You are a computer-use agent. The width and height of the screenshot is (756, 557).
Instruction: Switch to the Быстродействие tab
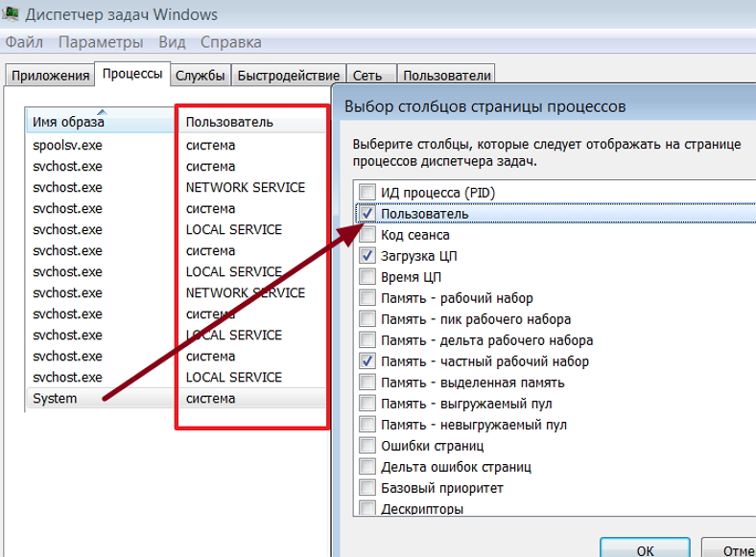pyautogui.click(x=289, y=76)
